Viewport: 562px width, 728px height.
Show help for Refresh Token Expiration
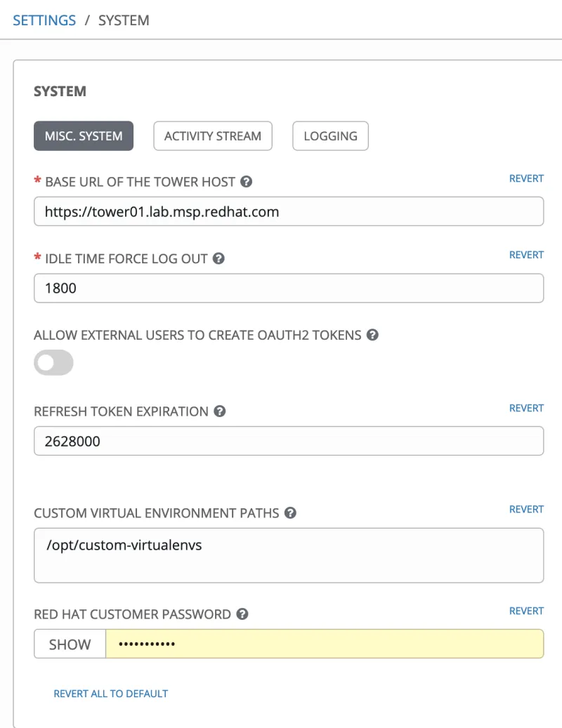(x=219, y=411)
